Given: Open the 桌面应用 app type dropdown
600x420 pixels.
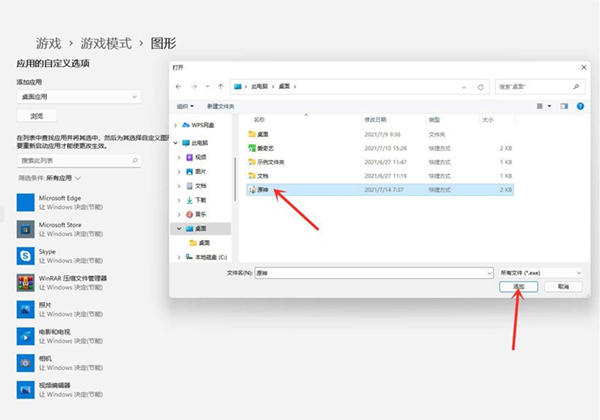Looking at the screenshot, I should tap(77, 97).
